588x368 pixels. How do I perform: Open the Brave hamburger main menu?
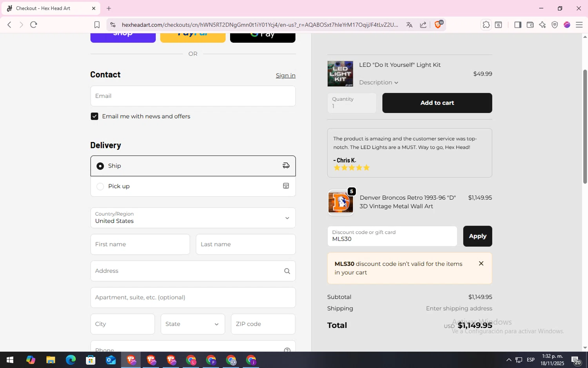click(579, 25)
